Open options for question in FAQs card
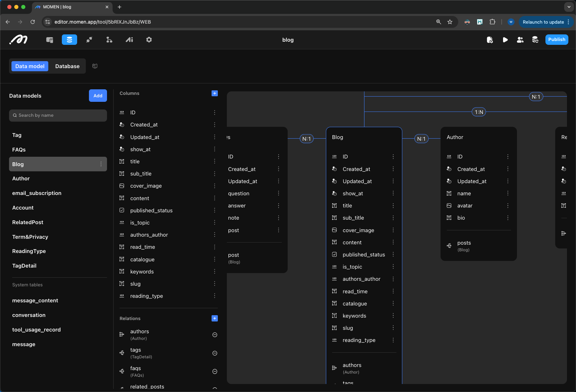 [x=279, y=193]
